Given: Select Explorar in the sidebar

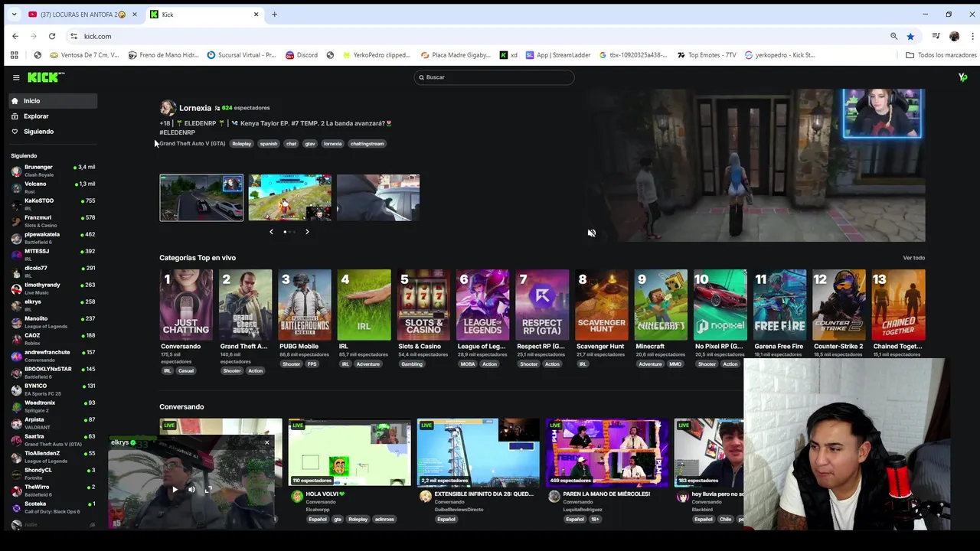Looking at the screenshot, I should pyautogui.click(x=53, y=116).
